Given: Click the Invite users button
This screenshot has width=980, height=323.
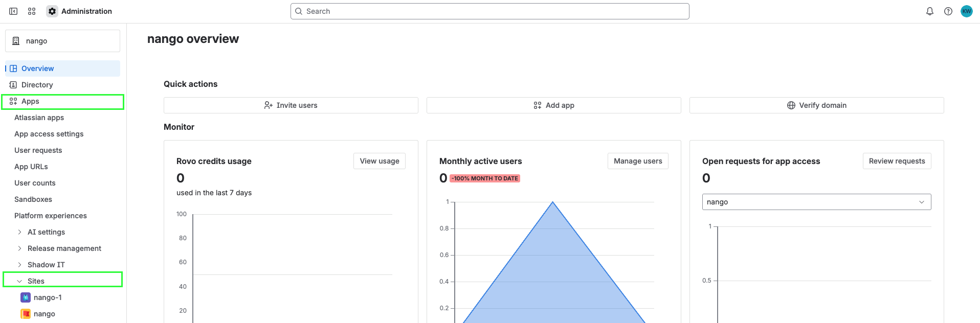Looking at the screenshot, I should 291,105.
